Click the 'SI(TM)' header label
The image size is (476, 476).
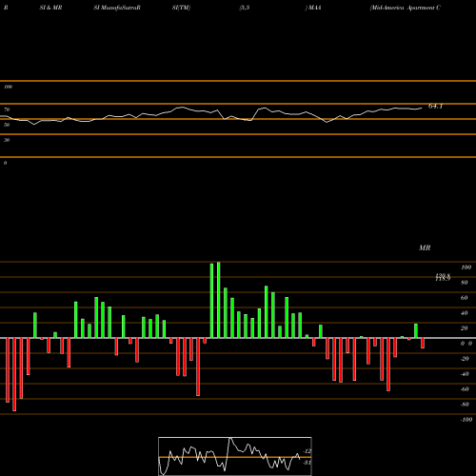181,8
